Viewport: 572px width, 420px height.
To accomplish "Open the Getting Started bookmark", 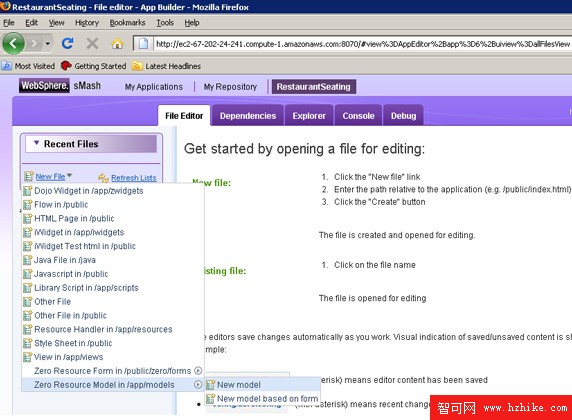I will tap(93, 66).
